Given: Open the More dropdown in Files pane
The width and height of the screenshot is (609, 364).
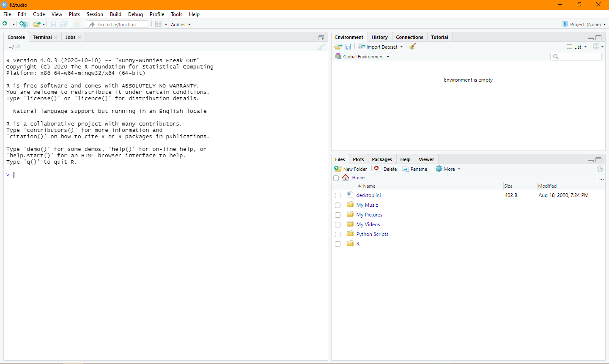Looking at the screenshot, I should [448, 169].
